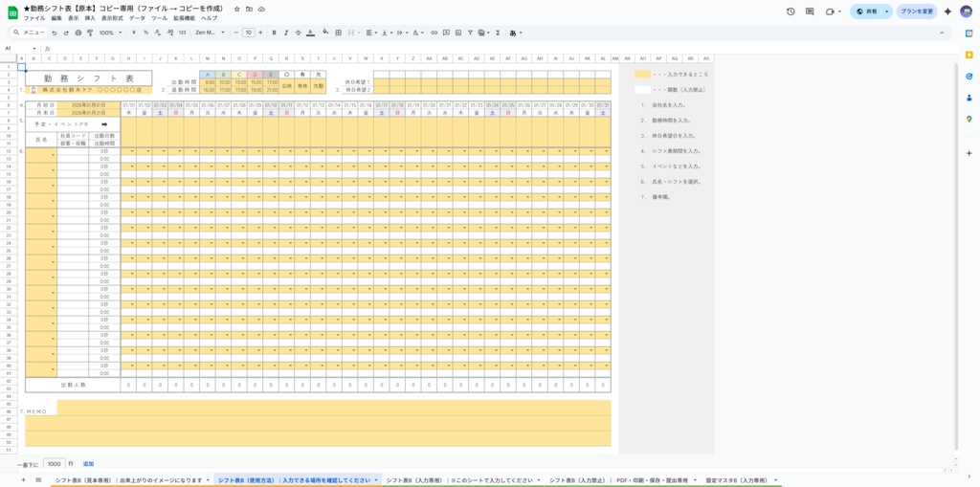The height and width of the screenshot is (487, 980).
Task: Open the あ input tools dropdown
Action: click(x=516, y=33)
